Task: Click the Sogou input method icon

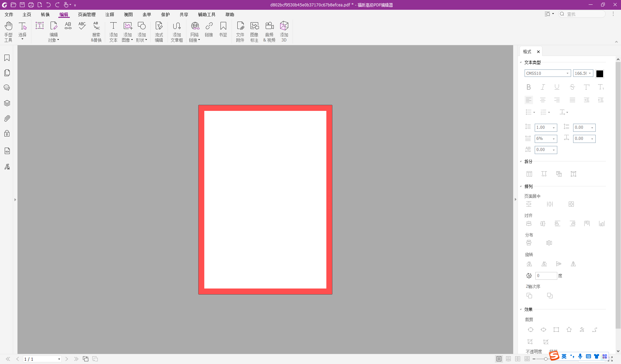Action: tap(554, 356)
